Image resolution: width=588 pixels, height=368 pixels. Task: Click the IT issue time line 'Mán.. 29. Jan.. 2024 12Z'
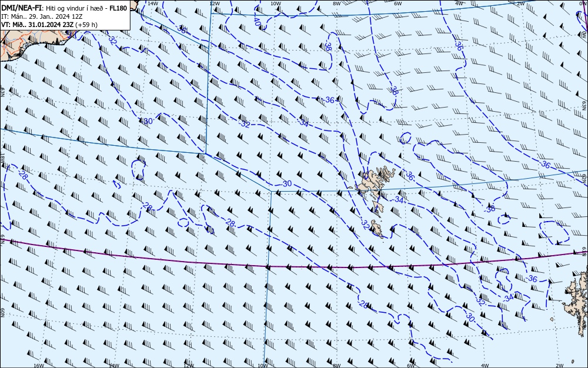click(x=42, y=17)
